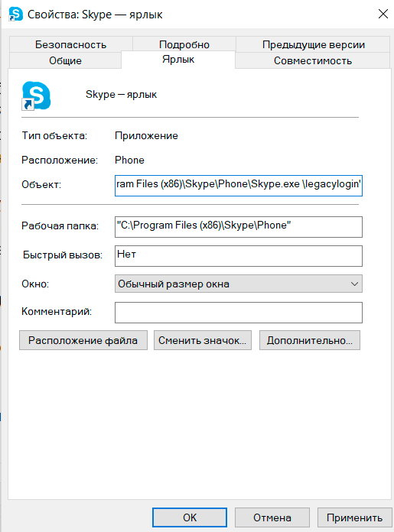Click the Быстрый вызов label
Viewport: 394px width, 532px height.
click(63, 255)
